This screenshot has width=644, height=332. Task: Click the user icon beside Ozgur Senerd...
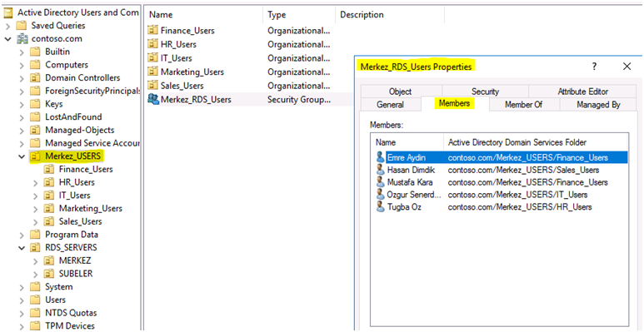click(x=380, y=194)
